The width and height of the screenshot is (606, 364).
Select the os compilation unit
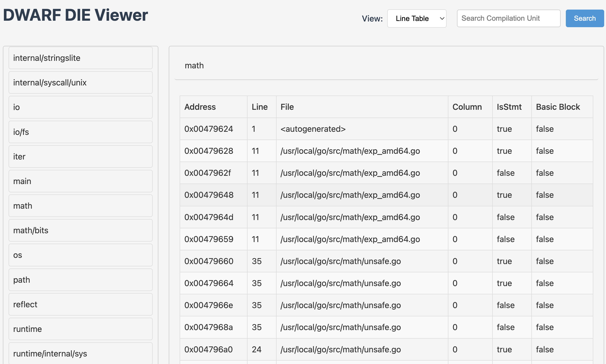click(x=81, y=255)
